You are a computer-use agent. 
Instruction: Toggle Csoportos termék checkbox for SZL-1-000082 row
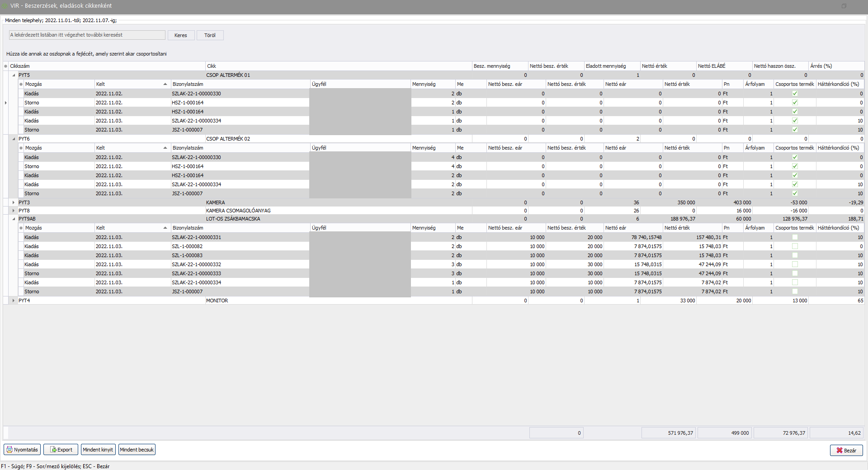pyautogui.click(x=795, y=246)
